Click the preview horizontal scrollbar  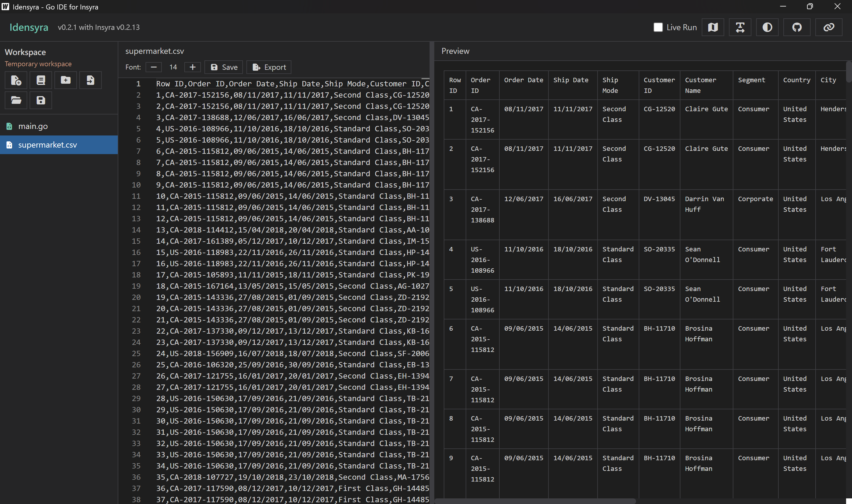coord(535,501)
